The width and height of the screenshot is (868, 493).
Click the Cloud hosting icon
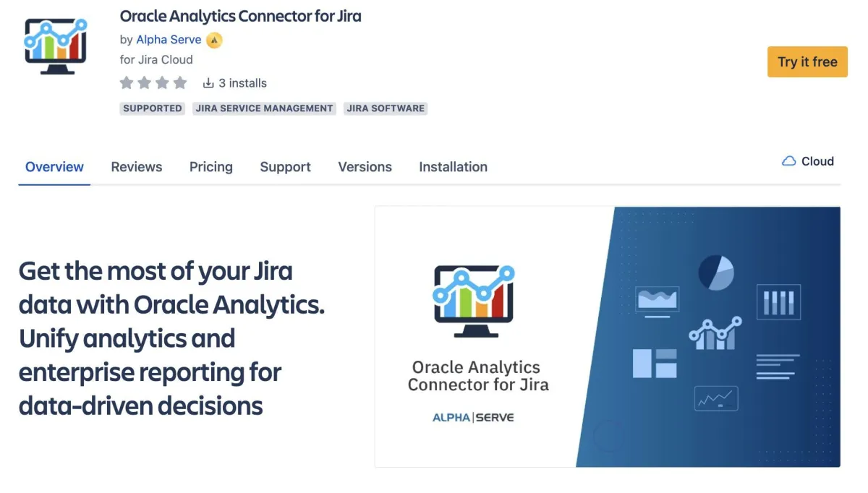click(x=788, y=161)
